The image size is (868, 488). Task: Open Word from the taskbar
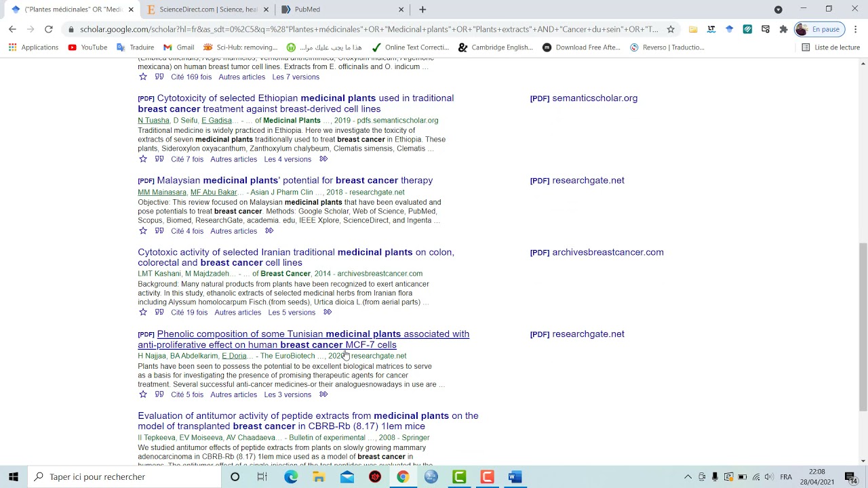tap(515, 477)
